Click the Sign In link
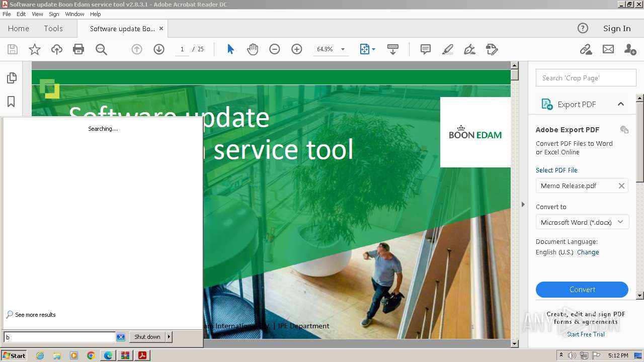Screen dimensions: 644x362 [x=617, y=29]
